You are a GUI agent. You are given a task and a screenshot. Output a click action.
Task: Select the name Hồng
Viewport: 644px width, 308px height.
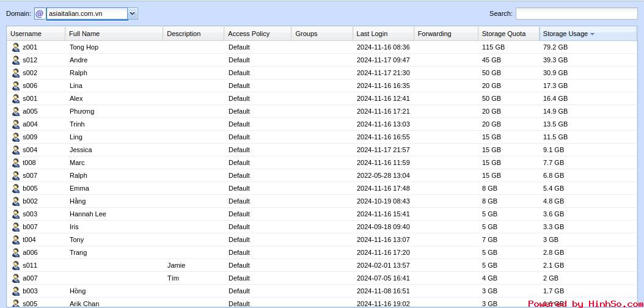[78, 291]
